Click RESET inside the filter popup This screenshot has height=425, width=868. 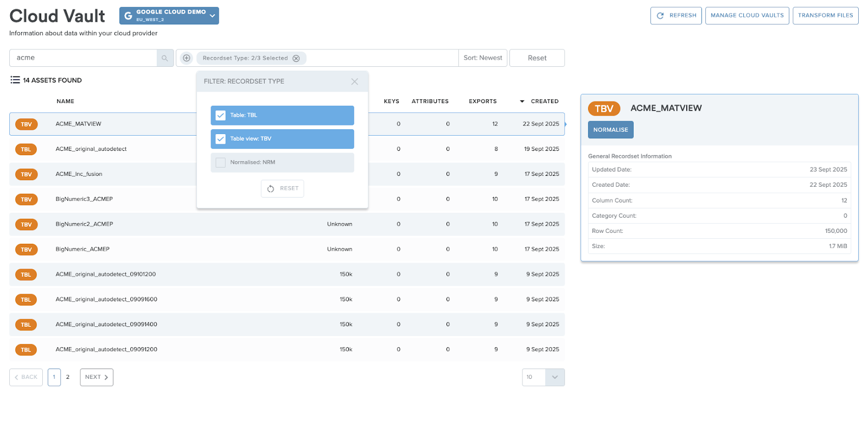(283, 188)
